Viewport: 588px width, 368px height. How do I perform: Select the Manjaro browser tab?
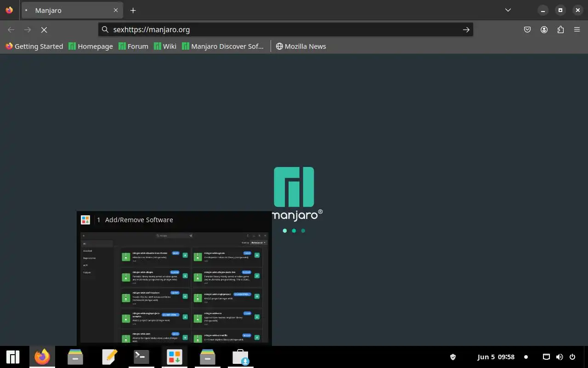(x=72, y=10)
